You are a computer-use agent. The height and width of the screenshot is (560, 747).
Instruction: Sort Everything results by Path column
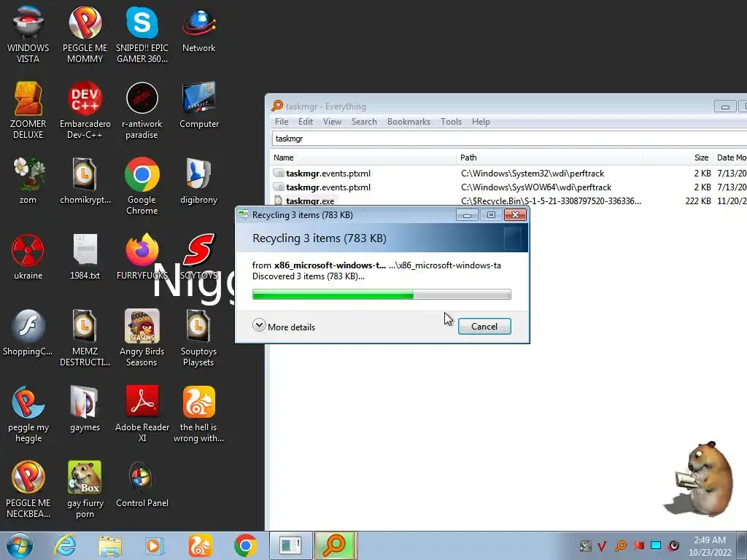click(x=549, y=157)
